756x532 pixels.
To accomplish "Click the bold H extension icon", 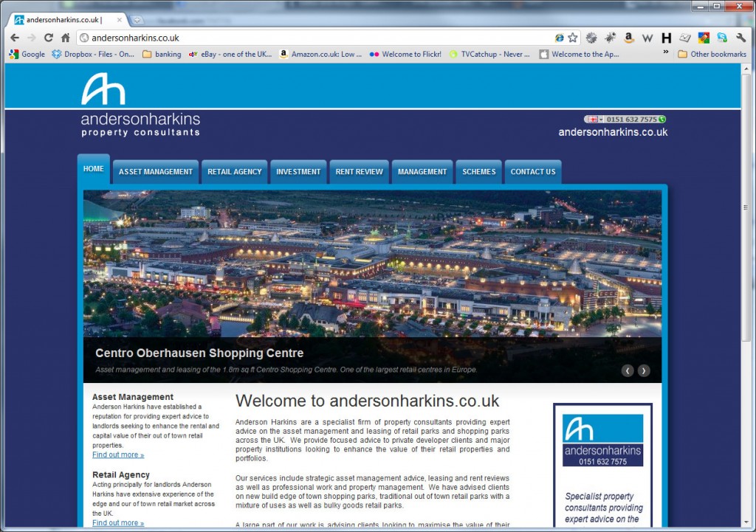I will click(667, 38).
